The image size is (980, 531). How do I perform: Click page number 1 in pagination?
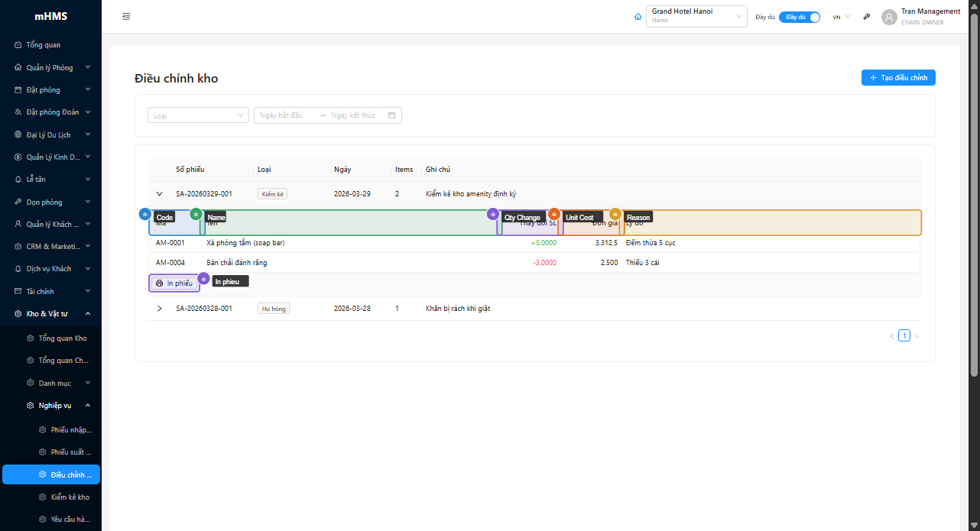click(x=904, y=336)
